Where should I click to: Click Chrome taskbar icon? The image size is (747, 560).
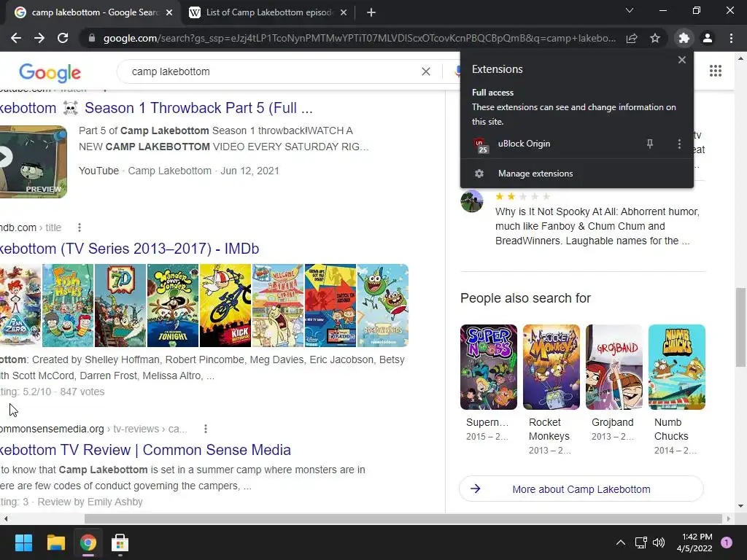(88, 542)
